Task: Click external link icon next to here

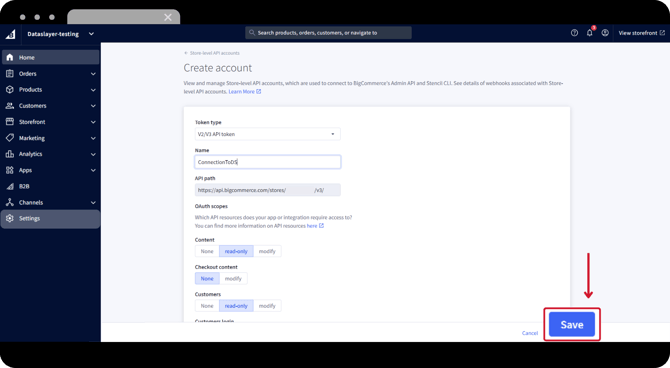Action: 321,226
